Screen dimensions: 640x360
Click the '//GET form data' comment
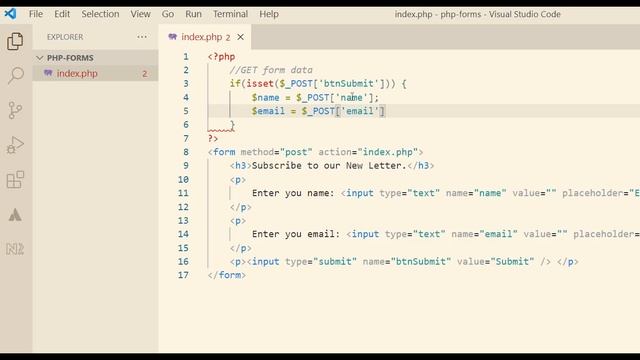click(x=271, y=70)
